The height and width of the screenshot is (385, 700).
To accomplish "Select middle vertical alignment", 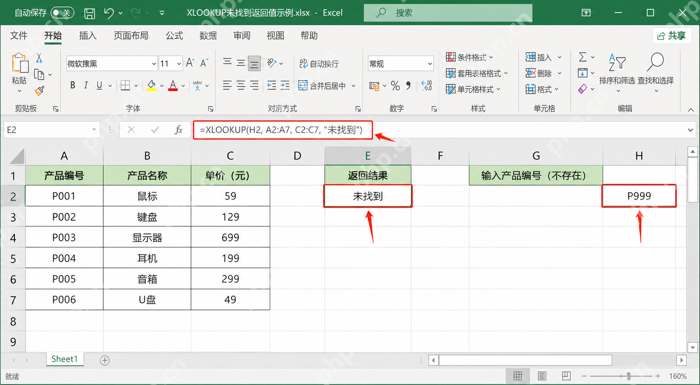I will (x=241, y=63).
